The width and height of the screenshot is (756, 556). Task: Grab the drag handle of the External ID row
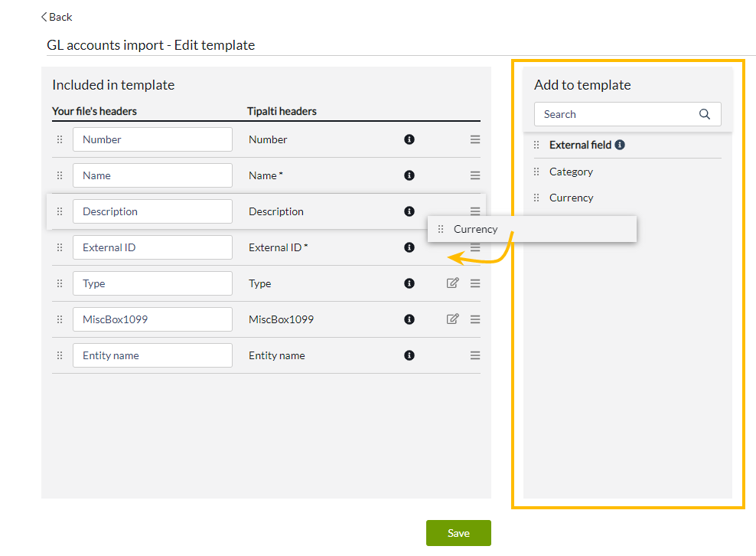pyautogui.click(x=60, y=247)
